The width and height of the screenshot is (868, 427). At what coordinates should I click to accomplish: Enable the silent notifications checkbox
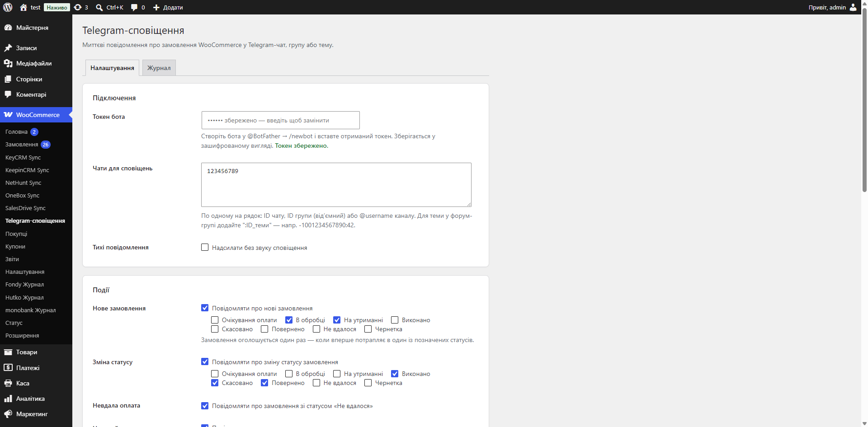(205, 247)
